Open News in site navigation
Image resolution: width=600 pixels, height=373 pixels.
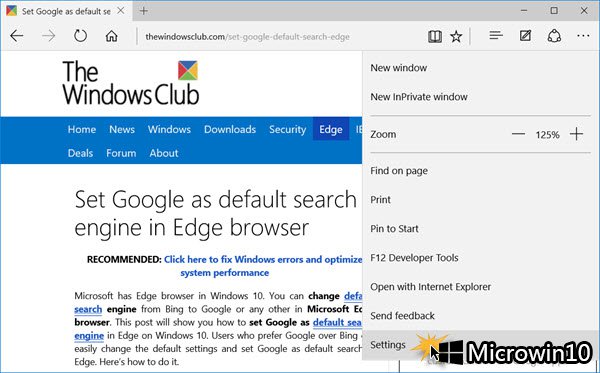coord(122,129)
